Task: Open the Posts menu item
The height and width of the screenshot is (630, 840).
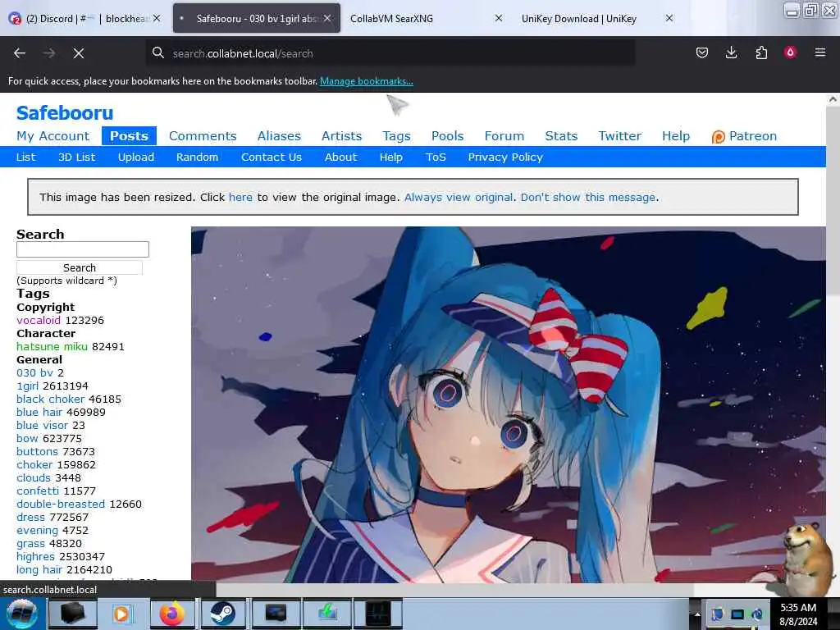Action: point(129,136)
